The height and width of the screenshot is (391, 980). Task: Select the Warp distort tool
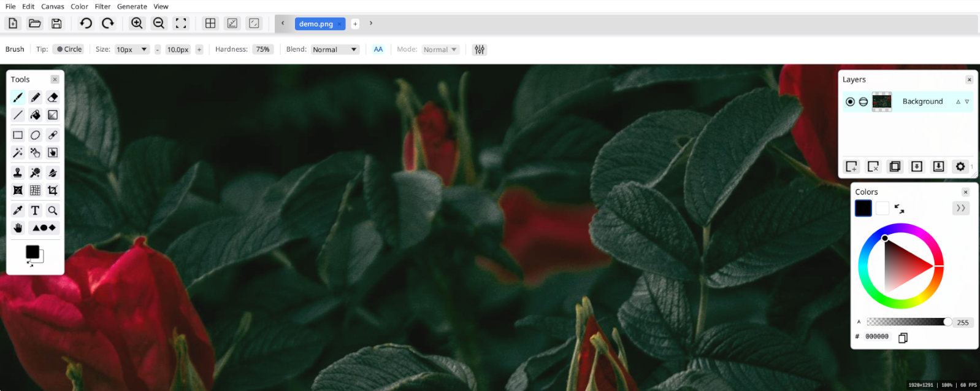[x=18, y=190]
